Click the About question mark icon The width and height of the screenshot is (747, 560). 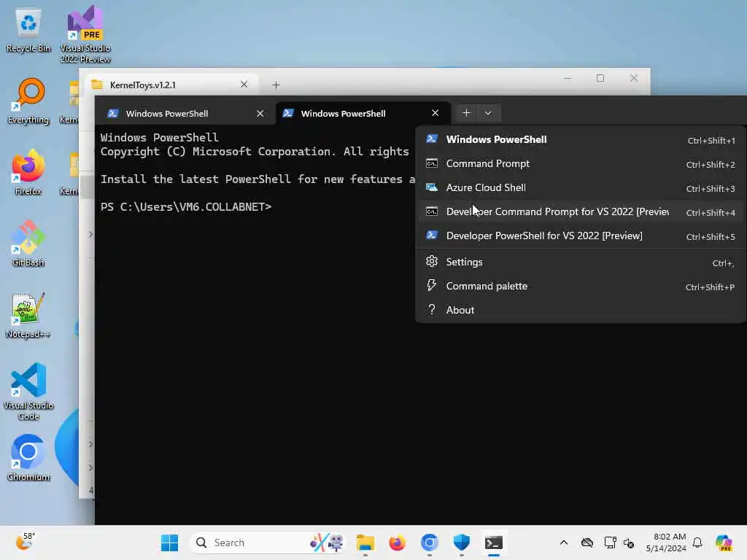(x=432, y=309)
